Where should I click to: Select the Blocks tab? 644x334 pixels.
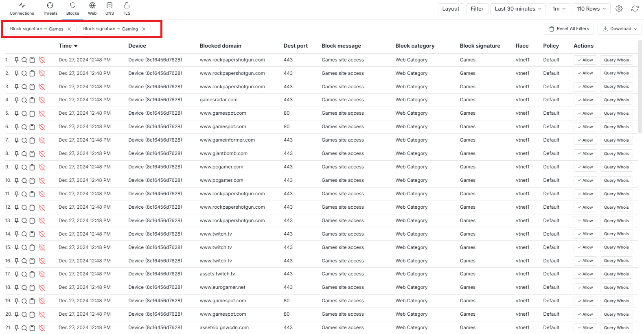(73, 9)
